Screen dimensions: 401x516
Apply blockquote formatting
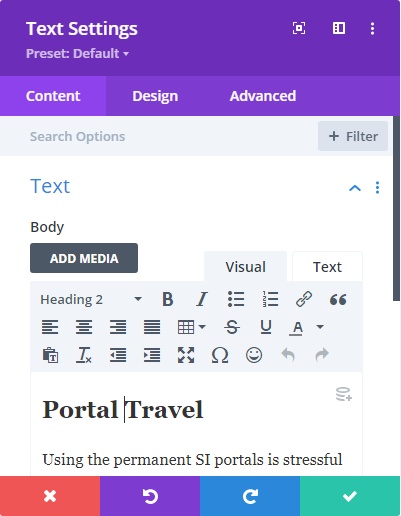point(338,299)
